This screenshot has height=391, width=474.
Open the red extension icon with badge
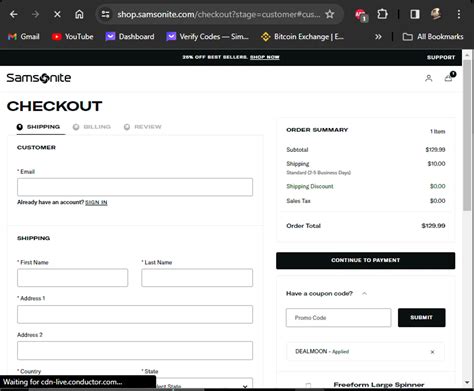(361, 15)
